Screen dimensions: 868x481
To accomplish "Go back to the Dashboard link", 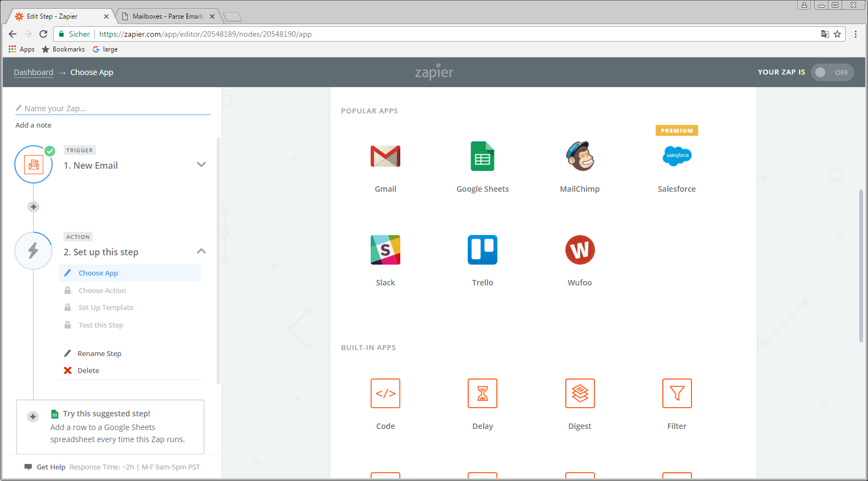I will click(x=33, y=72).
